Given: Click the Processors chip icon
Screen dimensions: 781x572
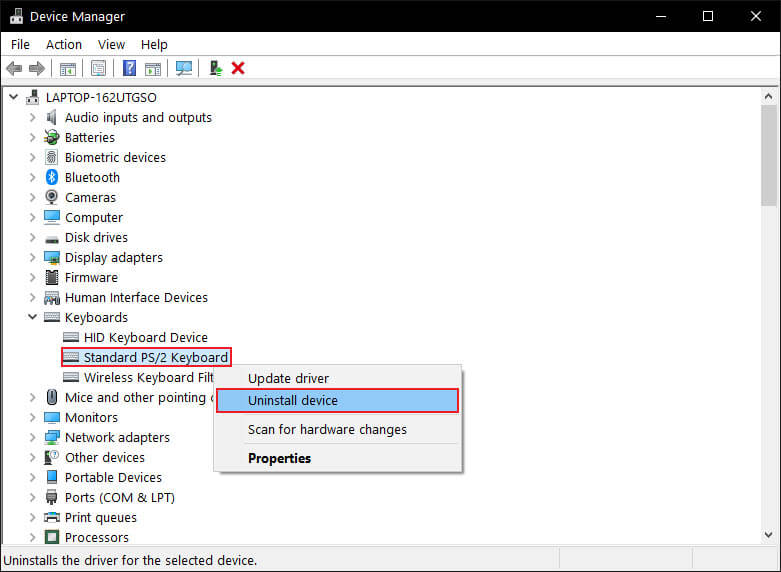Looking at the screenshot, I should click(52, 537).
